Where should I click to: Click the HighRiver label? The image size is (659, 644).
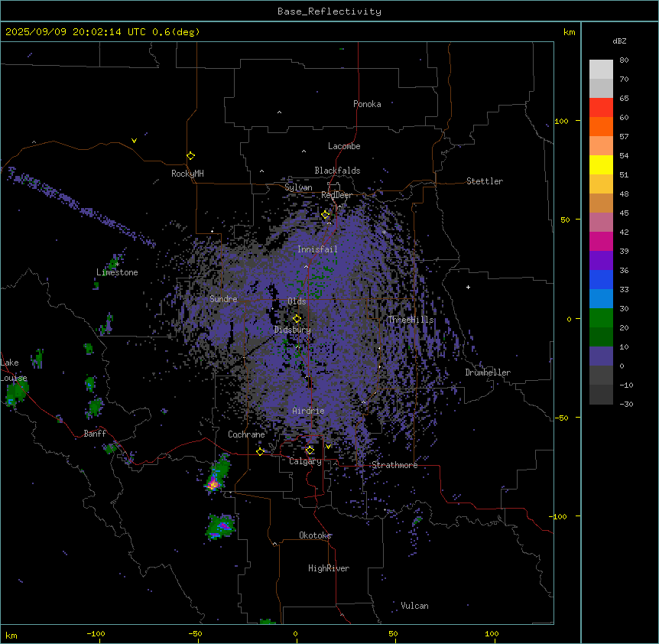(329, 568)
